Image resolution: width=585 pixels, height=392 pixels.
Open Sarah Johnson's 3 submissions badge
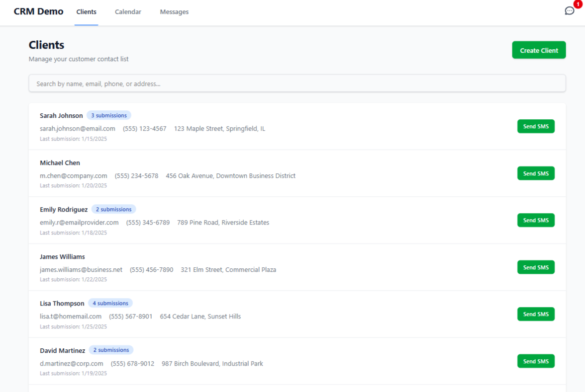(109, 115)
